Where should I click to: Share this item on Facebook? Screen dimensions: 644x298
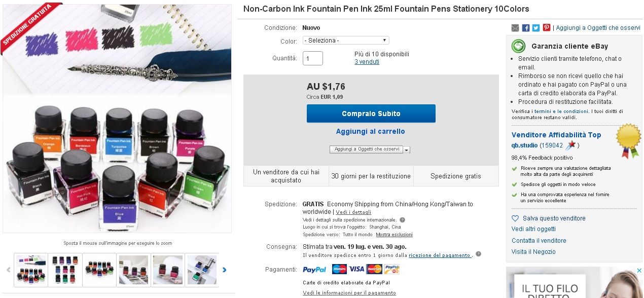tap(526, 28)
